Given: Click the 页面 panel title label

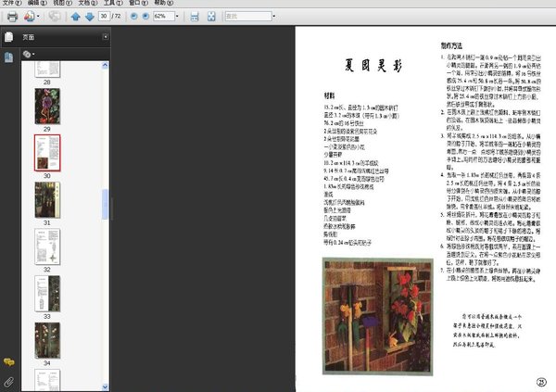Looking at the screenshot, I should 29,37.
